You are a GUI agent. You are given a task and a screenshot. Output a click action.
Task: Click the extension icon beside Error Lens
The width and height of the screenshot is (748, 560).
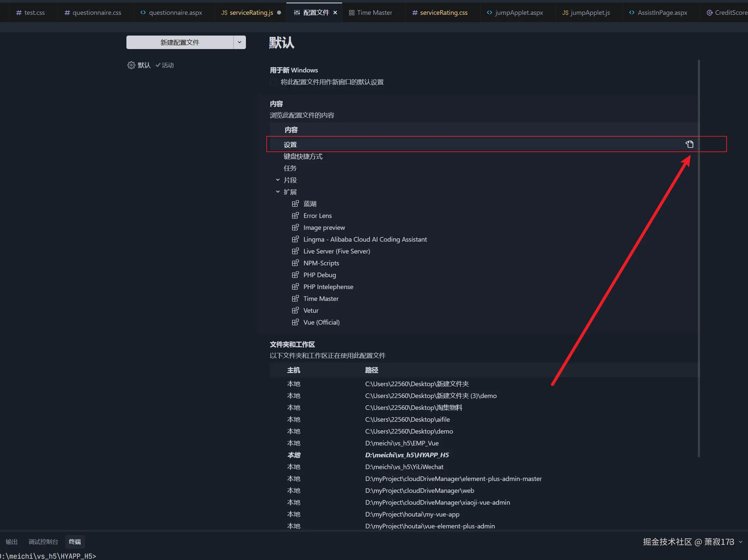[295, 215]
